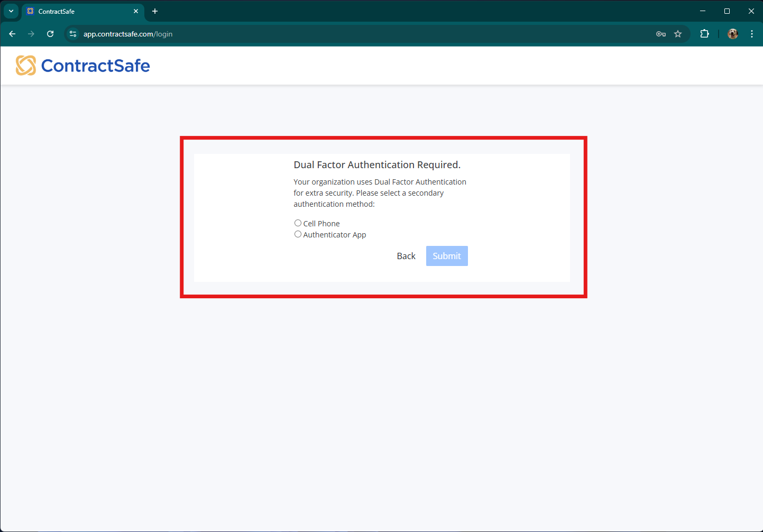Bookmark this page with star icon
This screenshot has width=763, height=532.
click(x=678, y=33)
